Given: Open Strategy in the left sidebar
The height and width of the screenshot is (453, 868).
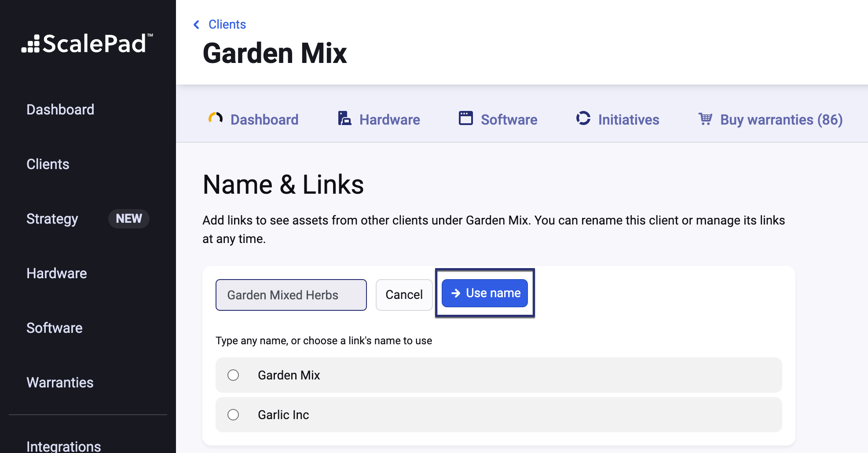Looking at the screenshot, I should 52,219.
